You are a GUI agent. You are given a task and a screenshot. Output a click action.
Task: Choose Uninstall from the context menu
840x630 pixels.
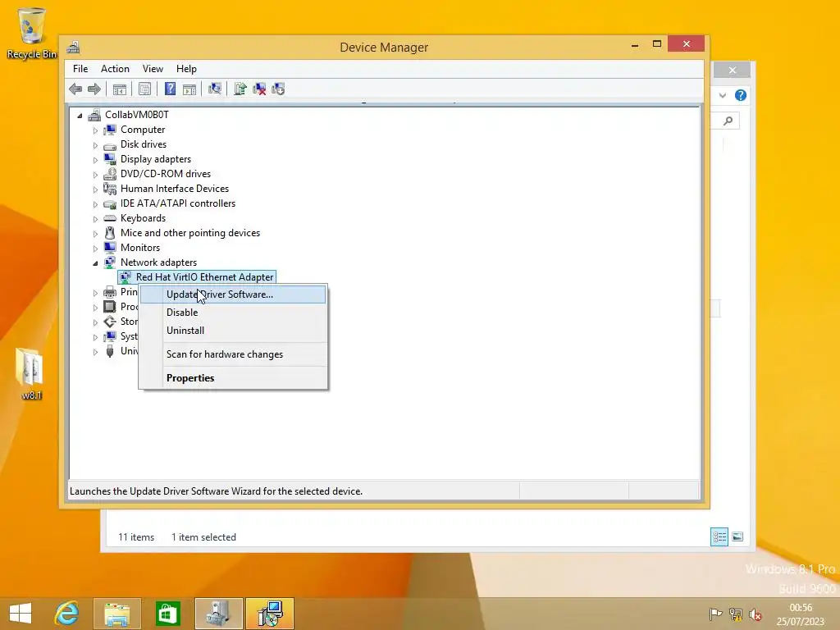[233, 331]
